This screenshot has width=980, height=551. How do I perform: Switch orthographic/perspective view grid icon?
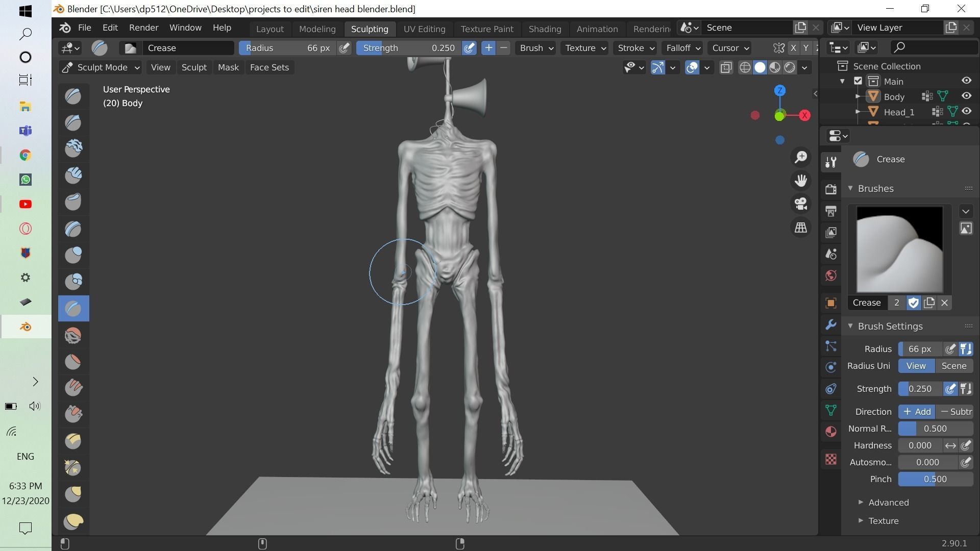(801, 228)
